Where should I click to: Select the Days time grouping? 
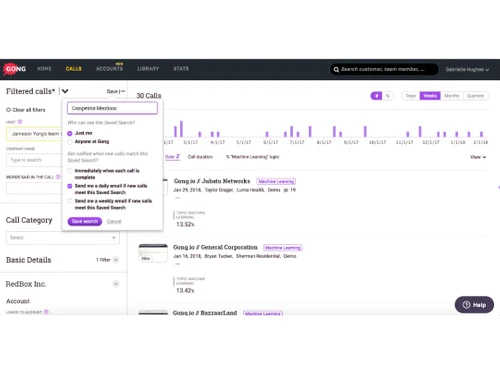coord(411,96)
